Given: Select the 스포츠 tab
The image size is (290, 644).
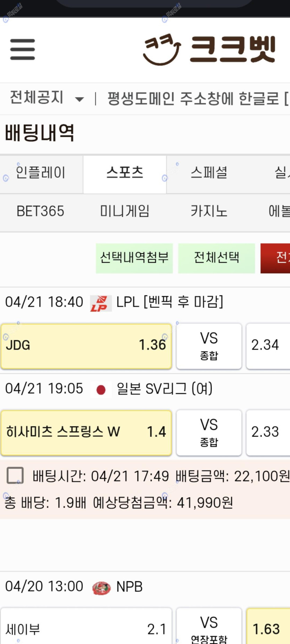Looking at the screenshot, I should [125, 173].
